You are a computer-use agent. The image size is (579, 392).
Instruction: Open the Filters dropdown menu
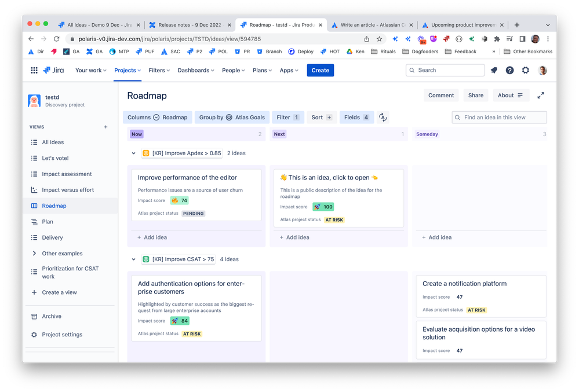click(x=159, y=70)
